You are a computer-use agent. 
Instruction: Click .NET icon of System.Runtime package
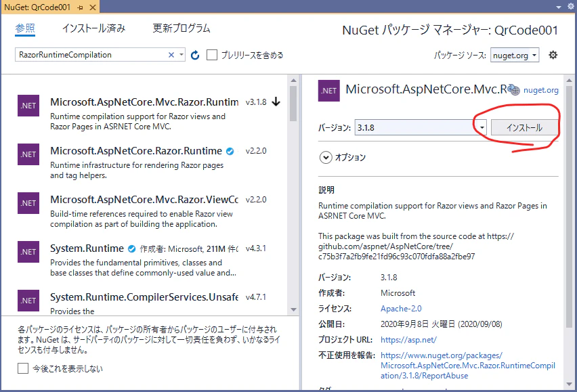pos(28,252)
